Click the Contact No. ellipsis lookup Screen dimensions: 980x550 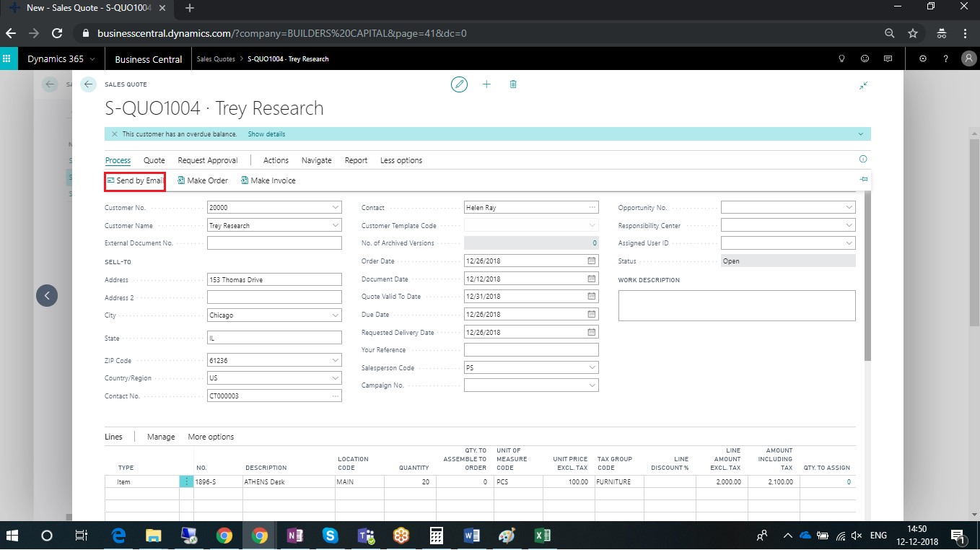(336, 396)
